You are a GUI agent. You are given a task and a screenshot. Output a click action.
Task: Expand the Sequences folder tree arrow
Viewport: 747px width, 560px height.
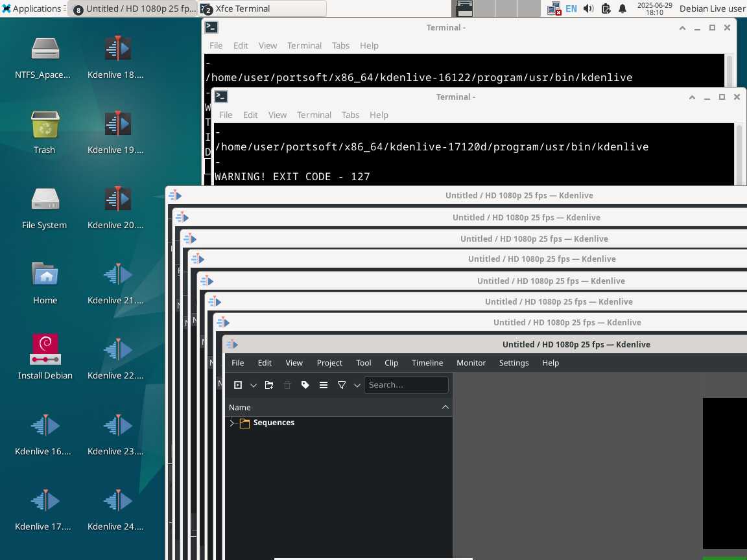(232, 423)
